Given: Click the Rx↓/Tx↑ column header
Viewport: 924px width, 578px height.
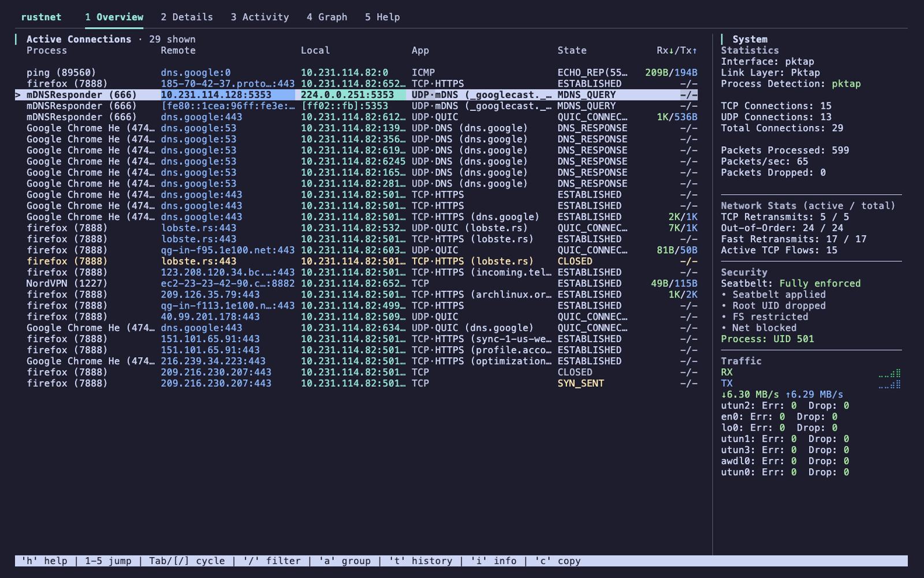Looking at the screenshot, I should coord(677,50).
